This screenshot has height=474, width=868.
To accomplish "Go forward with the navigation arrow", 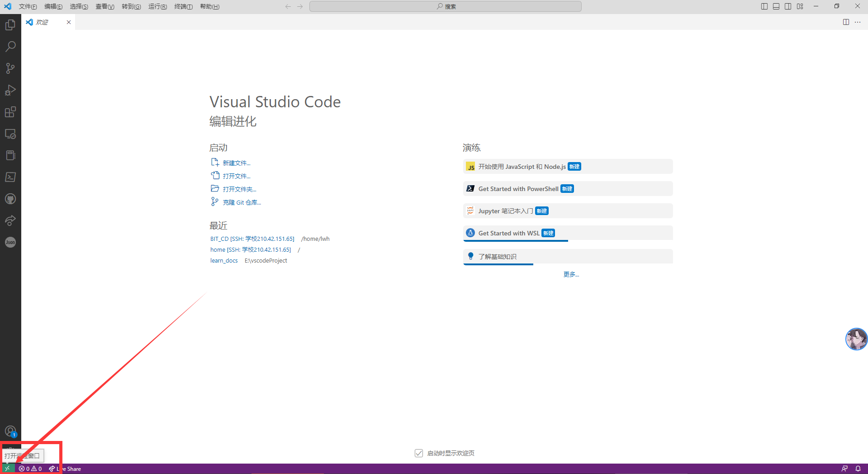I will pos(300,6).
